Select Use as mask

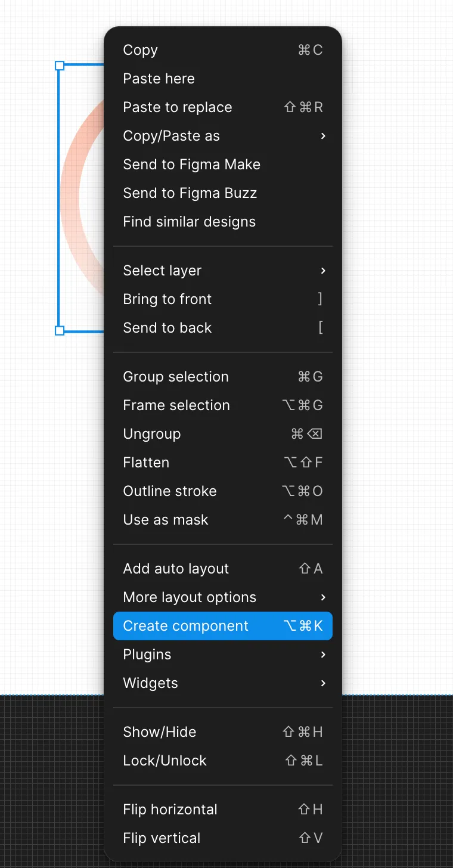pos(222,520)
